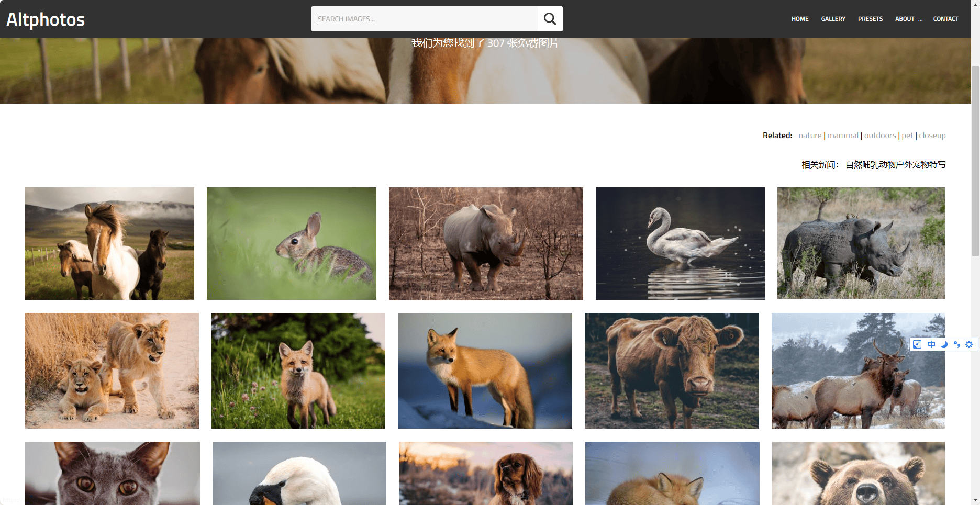Expand the ABOUT ... menu

tap(908, 19)
